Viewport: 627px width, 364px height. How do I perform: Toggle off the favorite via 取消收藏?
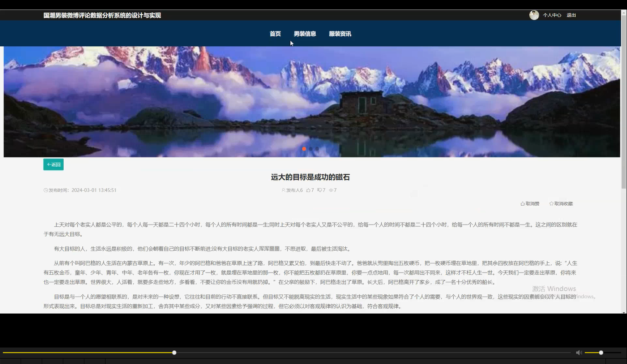(x=561, y=203)
